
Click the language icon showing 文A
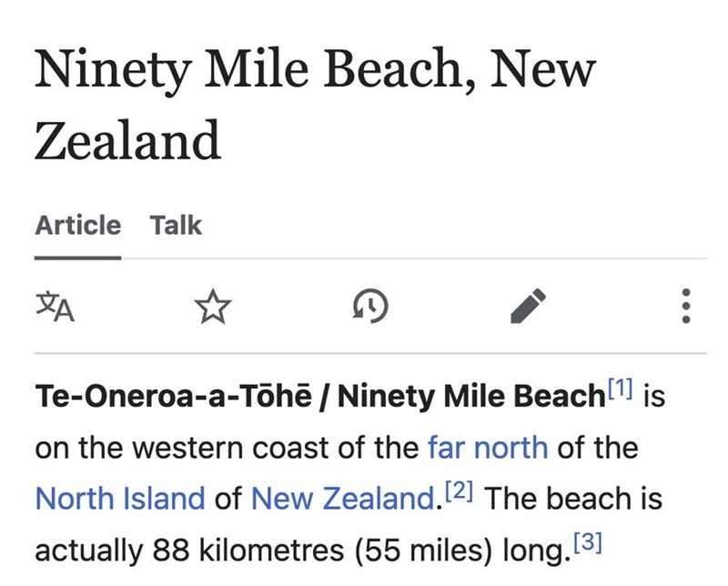point(55,307)
